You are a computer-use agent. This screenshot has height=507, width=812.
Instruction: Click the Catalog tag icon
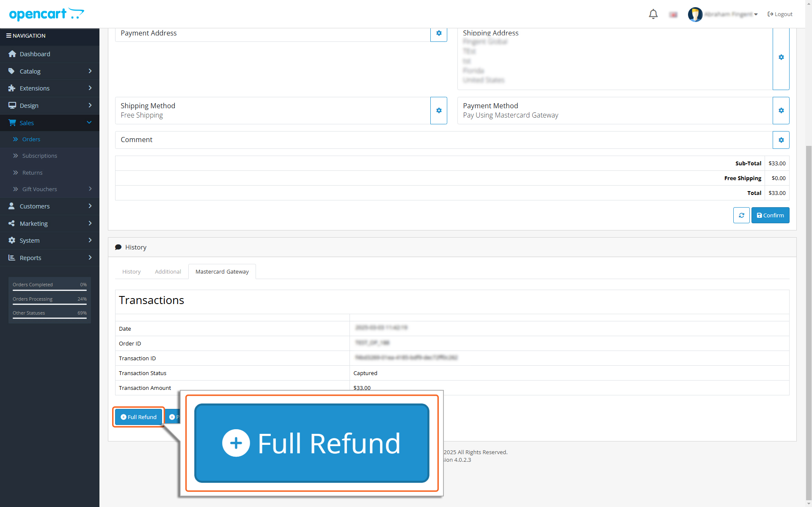point(11,71)
